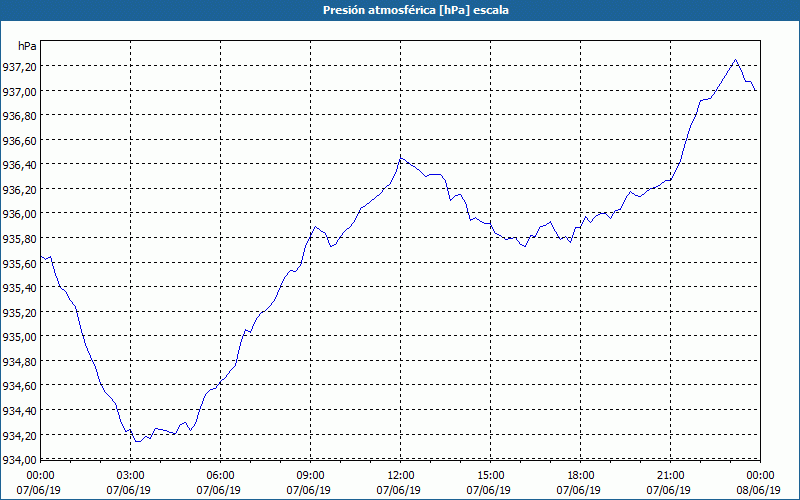Click the "06:00" time label

[220, 476]
